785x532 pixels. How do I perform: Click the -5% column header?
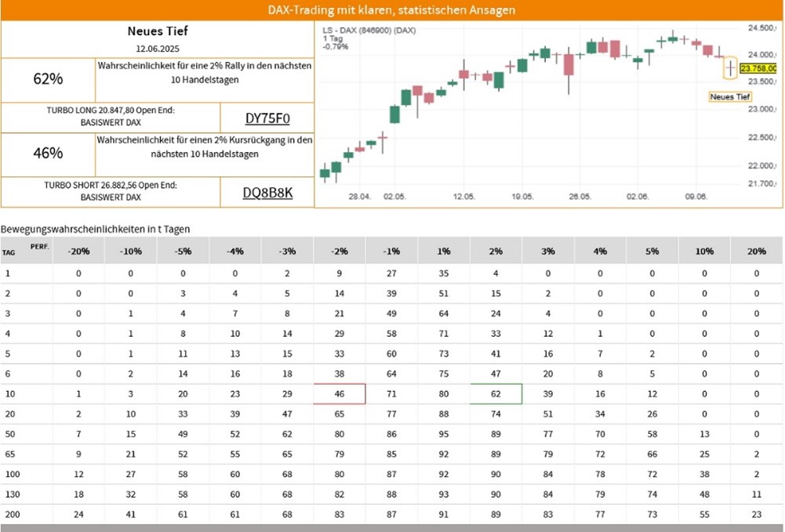coord(183,252)
